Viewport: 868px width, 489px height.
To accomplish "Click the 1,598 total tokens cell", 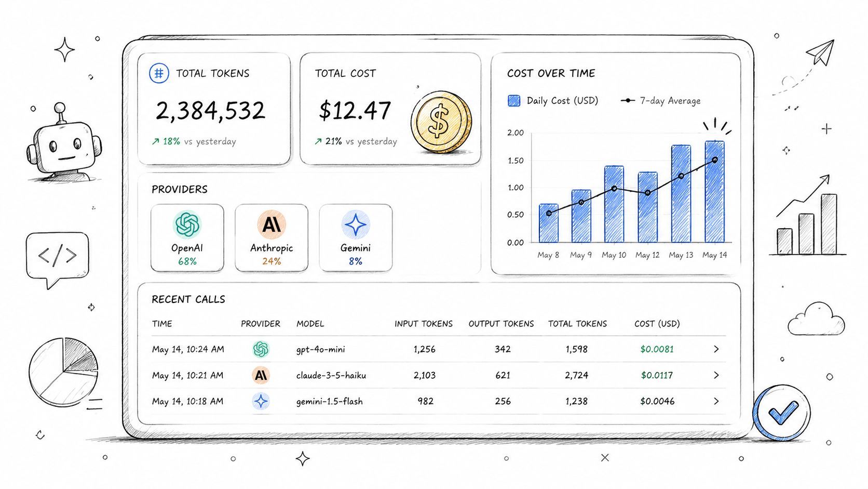I will coord(577,349).
